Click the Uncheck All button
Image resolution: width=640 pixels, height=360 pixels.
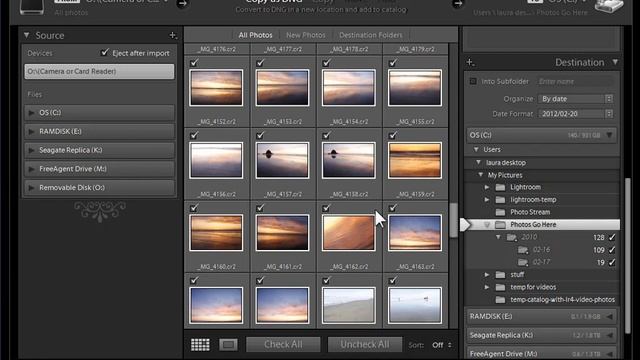(365, 344)
